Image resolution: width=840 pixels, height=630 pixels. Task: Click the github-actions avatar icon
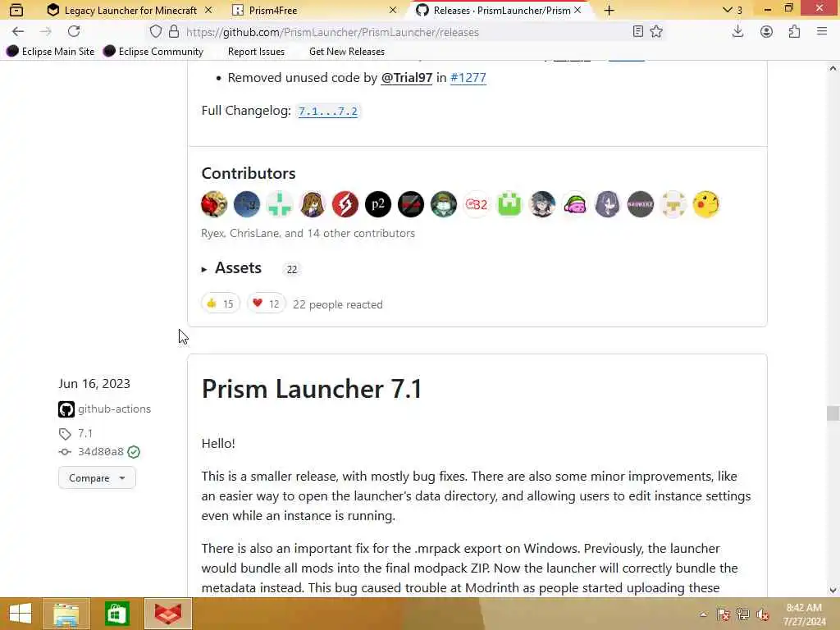[66, 409]
